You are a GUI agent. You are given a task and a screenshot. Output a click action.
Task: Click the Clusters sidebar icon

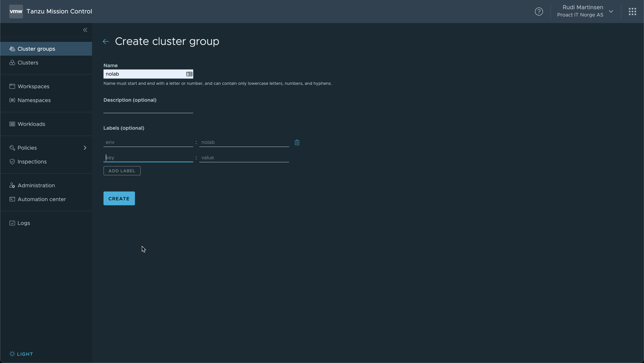[12, 63]
